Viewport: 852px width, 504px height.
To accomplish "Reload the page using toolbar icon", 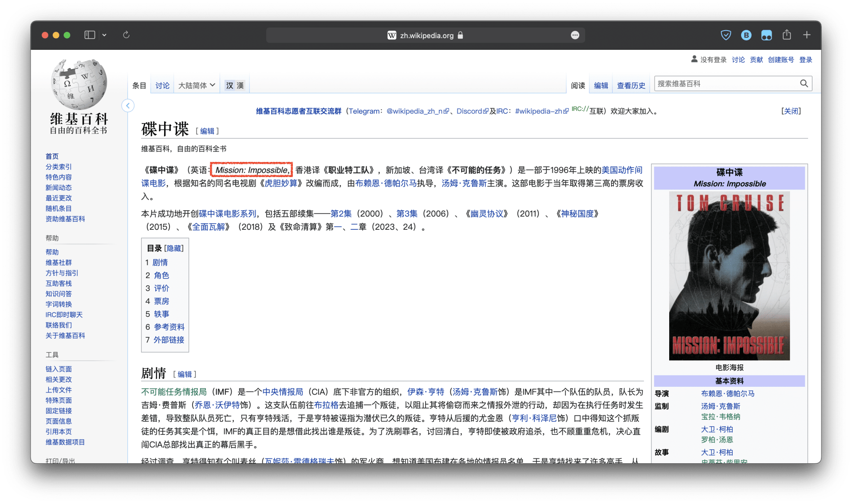I will [126, 35].
